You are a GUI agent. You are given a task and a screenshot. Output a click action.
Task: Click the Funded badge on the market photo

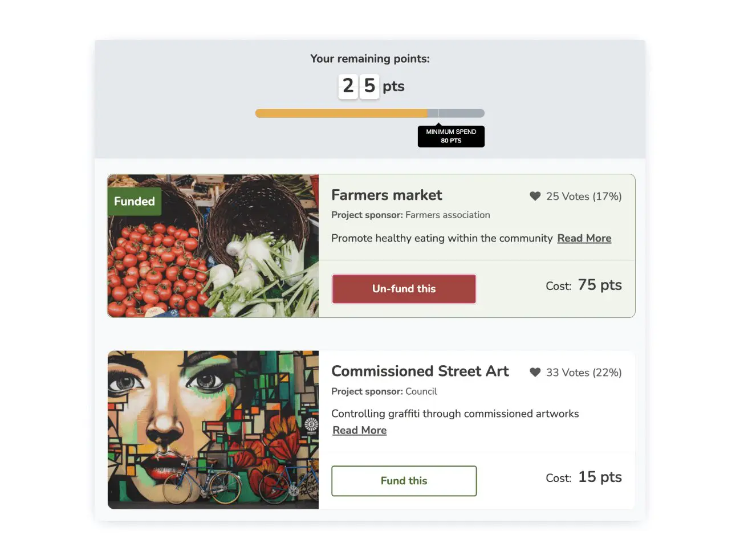point(135,201)
